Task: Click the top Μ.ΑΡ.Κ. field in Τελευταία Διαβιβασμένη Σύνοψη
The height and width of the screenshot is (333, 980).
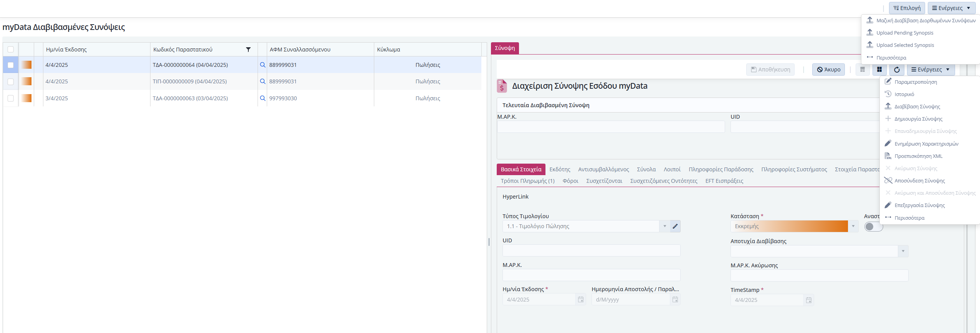Action: [x=611, y=127]
